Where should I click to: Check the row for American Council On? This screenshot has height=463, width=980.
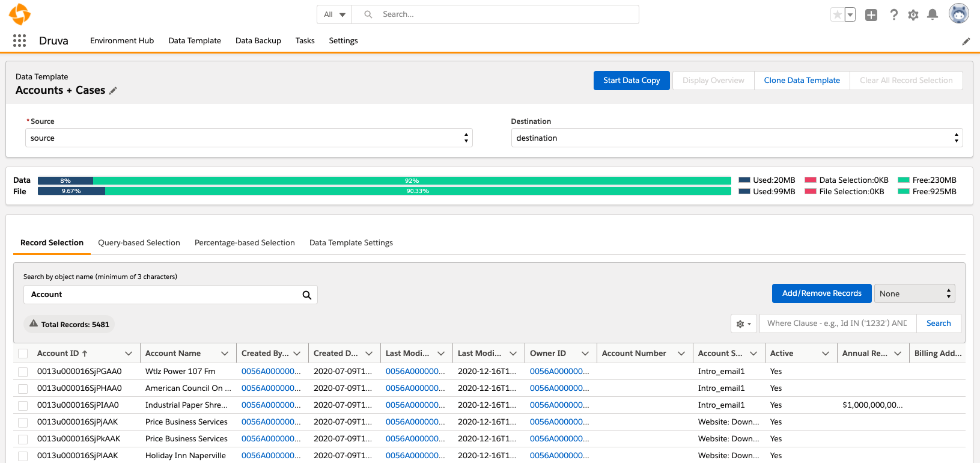23,389
